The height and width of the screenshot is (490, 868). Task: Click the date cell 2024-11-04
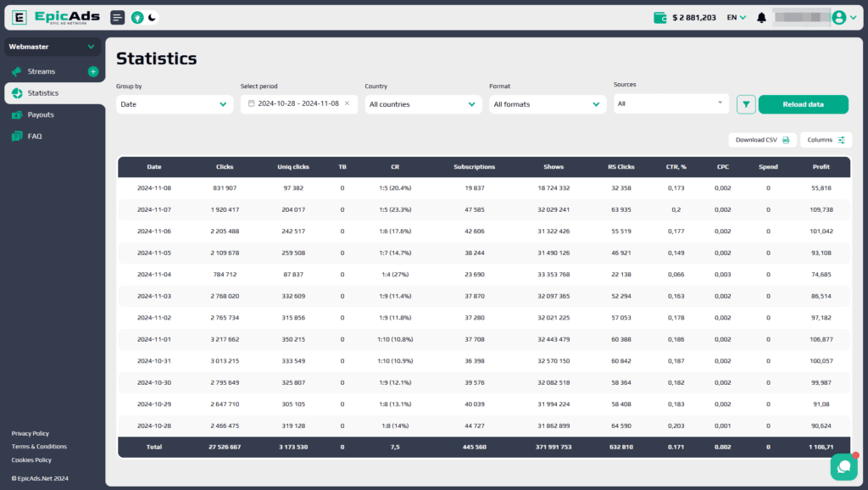[x=154, y=275]
